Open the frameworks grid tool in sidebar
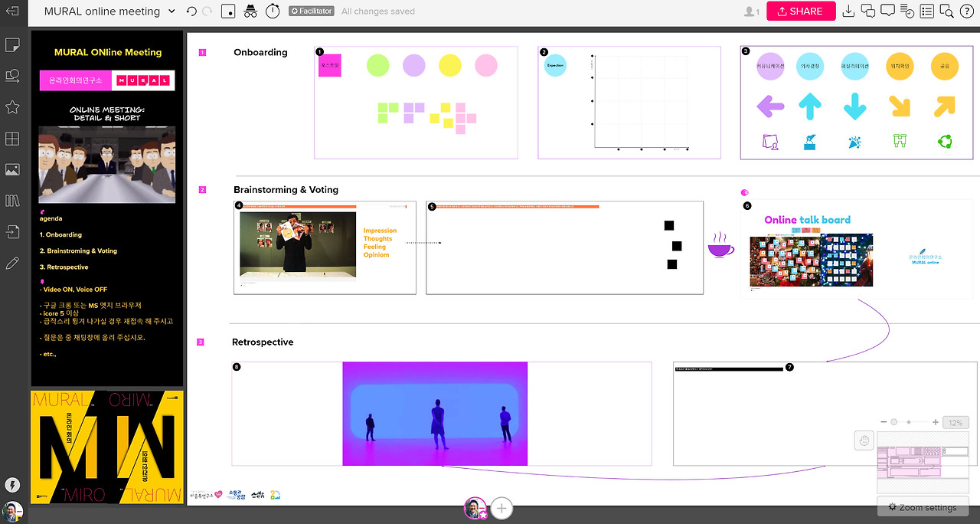The width and height of the screenshot is (980, 524). click(12, 139)
